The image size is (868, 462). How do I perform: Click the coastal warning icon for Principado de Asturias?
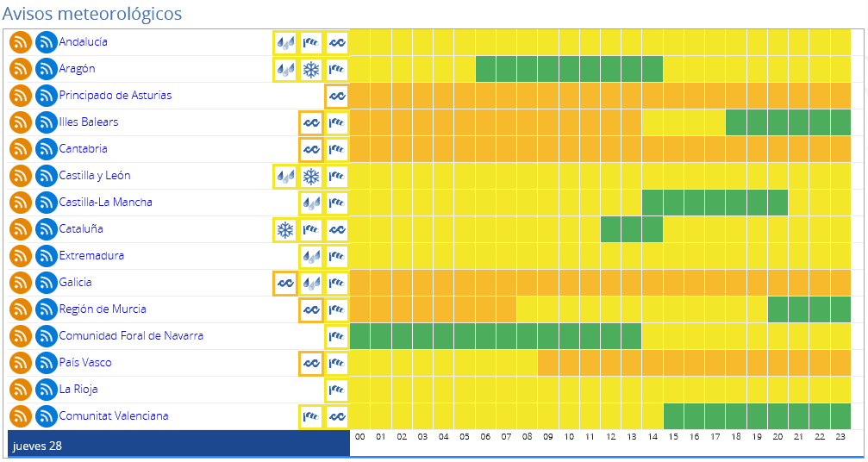pos(337,96)
